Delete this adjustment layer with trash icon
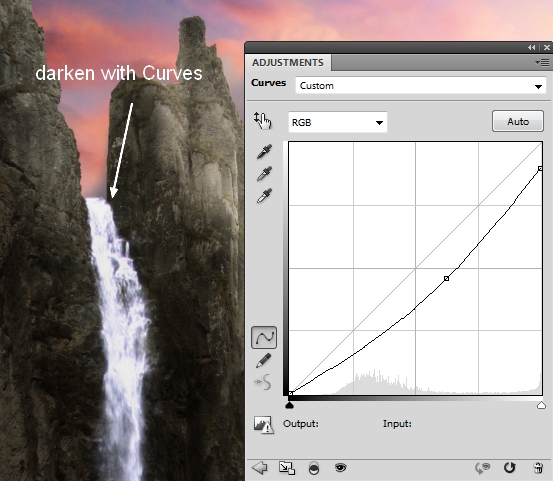Image resolution: width=553 pixels, height=481 pixels. click(x=539, y=468)
